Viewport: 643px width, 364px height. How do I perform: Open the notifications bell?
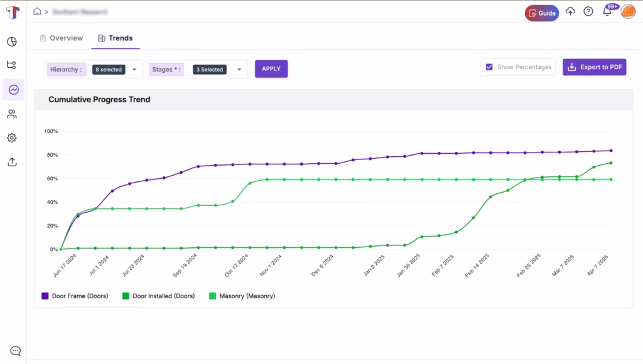pyautogui.click(x=607, y=11)
